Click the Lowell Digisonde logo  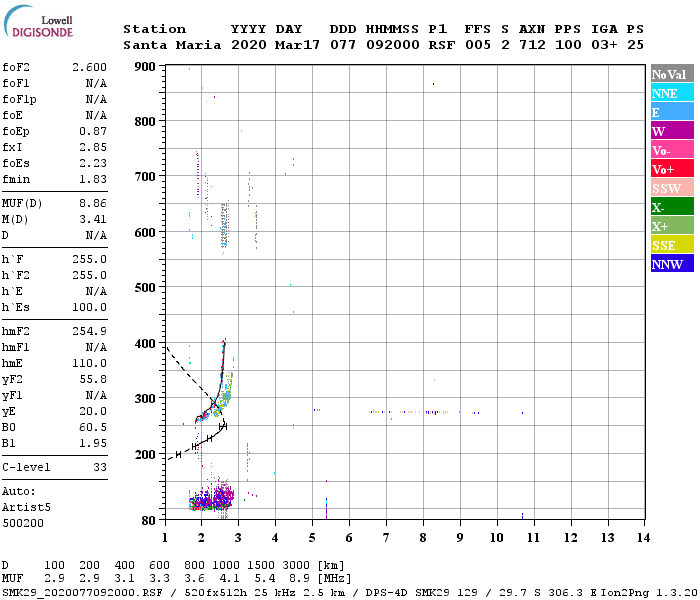coord(38,22)
